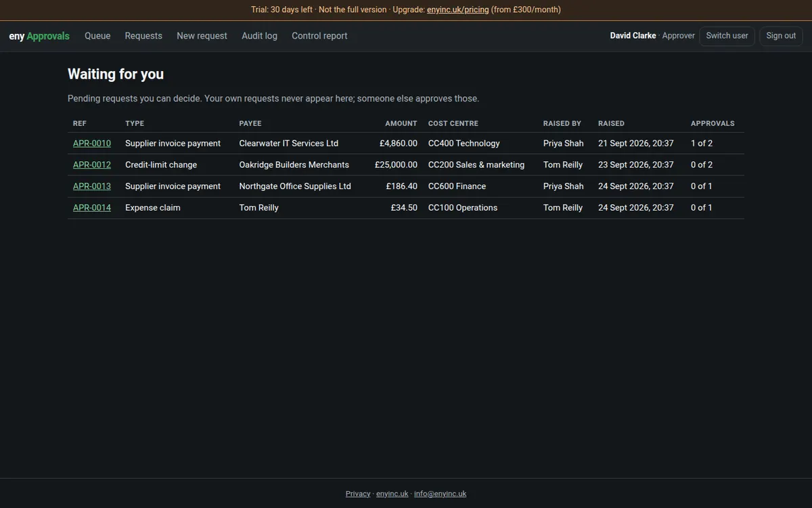Click amount £186.40
Viewport: 812px width, 508px height.
(402, 186)
